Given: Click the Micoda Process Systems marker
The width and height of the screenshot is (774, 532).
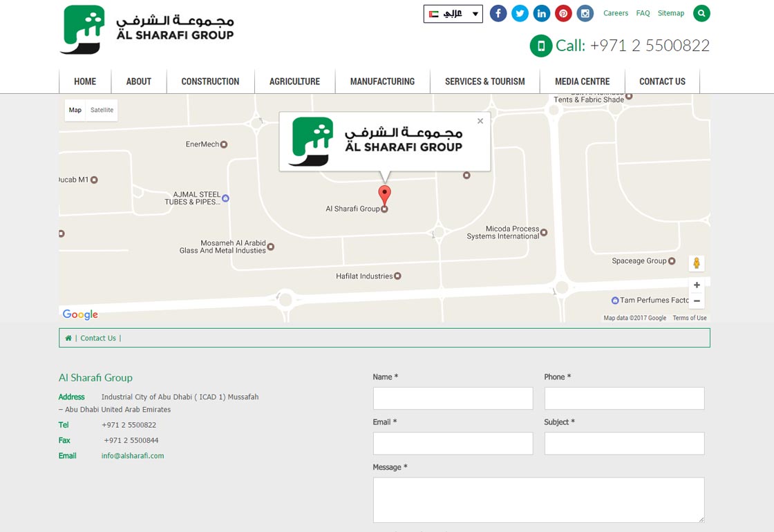Looking at the screenshot, I should pos(543,232).
